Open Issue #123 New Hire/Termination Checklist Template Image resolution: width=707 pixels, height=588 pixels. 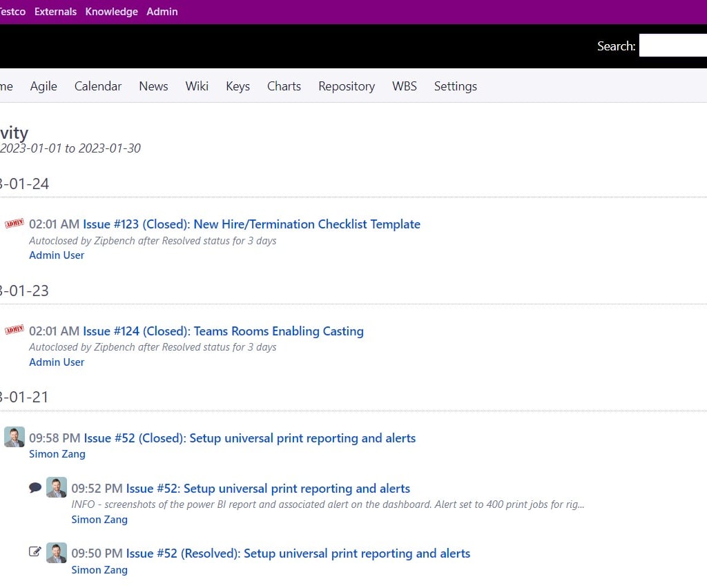251,224
